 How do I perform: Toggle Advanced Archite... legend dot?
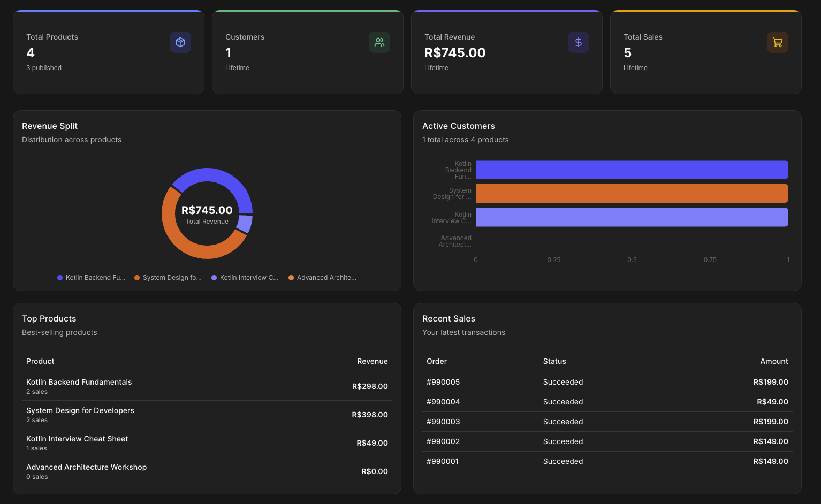pos(291,278)
